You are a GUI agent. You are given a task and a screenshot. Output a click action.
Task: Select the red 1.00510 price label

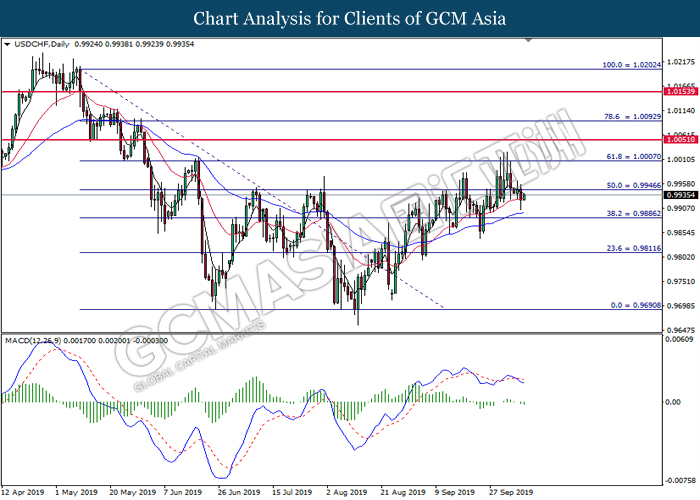pyautogui.click(x=680, y=140)
